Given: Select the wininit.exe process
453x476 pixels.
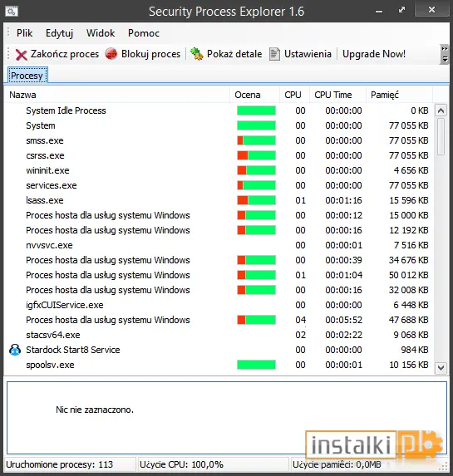Looking at the screenshot, I should click(47, 170).
